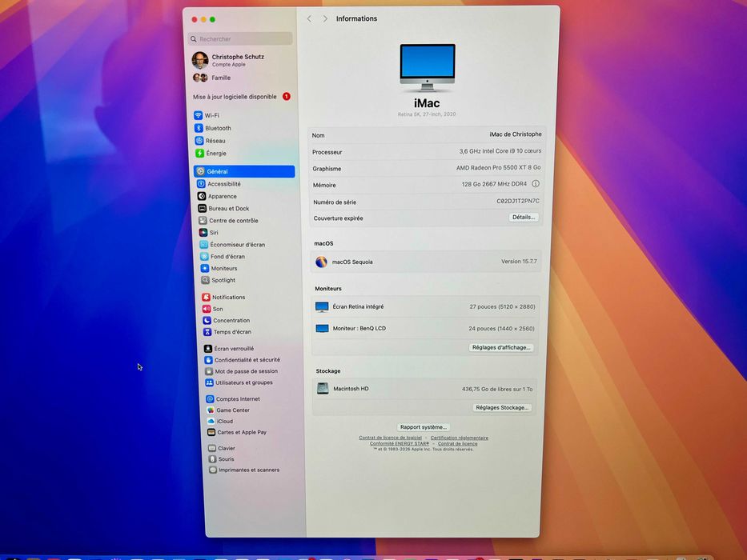Screen dimensions: 747x560
Task: Open Clavier keyboard settings icon
Action: [x=212, y=448]
